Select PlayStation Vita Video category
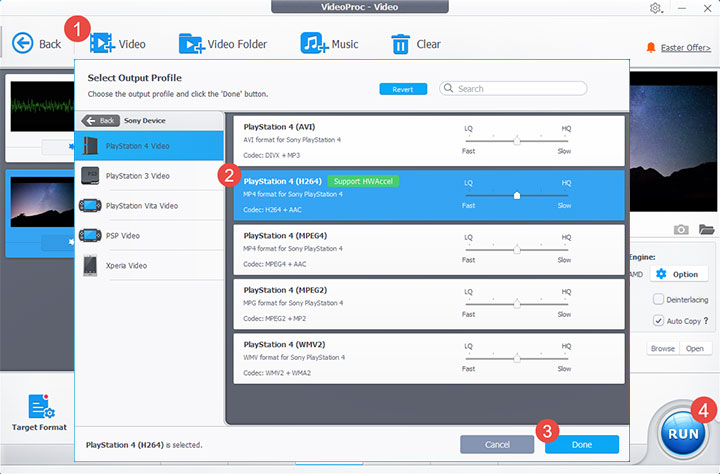Screen dimensions: 720x474 (149, 205)
